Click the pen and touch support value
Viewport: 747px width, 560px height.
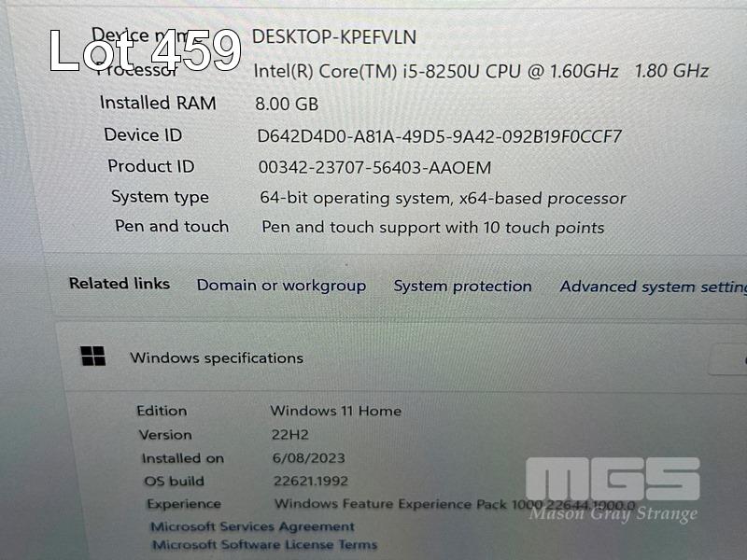click(x=432, y=227)
